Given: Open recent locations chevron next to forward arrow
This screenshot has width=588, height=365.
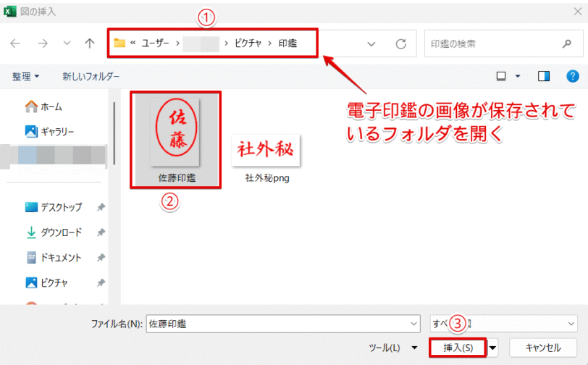Looking at the screenshot, I should click(67, 43).
